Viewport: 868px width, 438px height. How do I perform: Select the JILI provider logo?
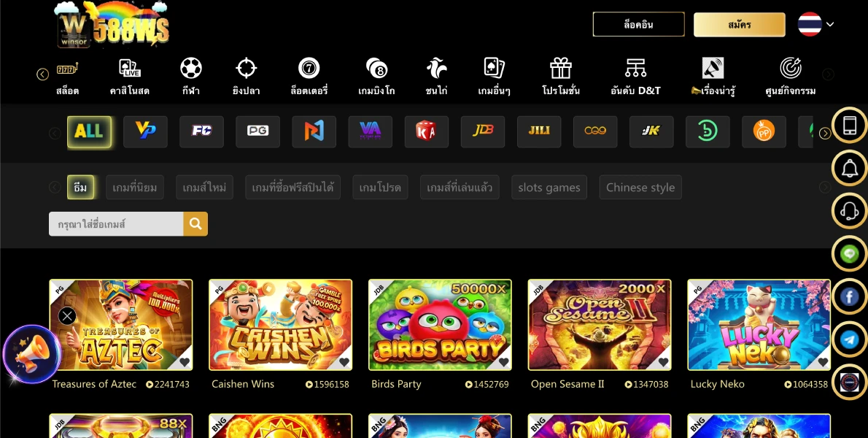pyautogui.click(x=539, y=131)
